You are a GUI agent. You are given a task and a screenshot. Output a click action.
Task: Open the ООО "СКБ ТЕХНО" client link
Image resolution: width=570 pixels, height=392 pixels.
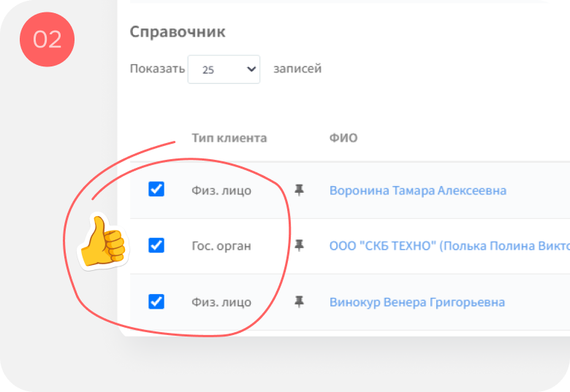click(x=449, y=246)
